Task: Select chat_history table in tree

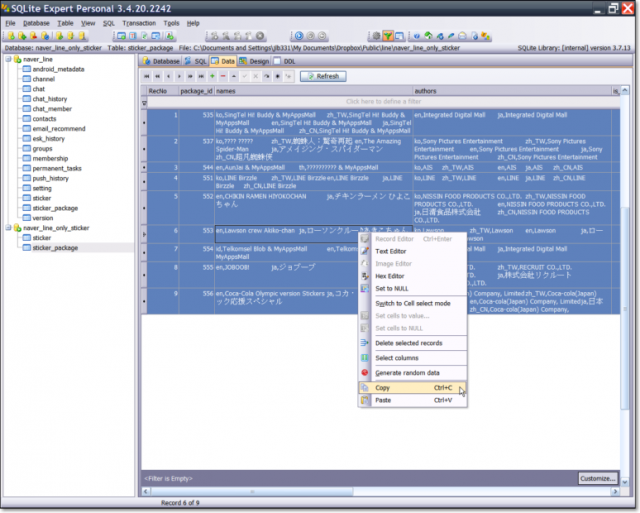Action: 50,99
